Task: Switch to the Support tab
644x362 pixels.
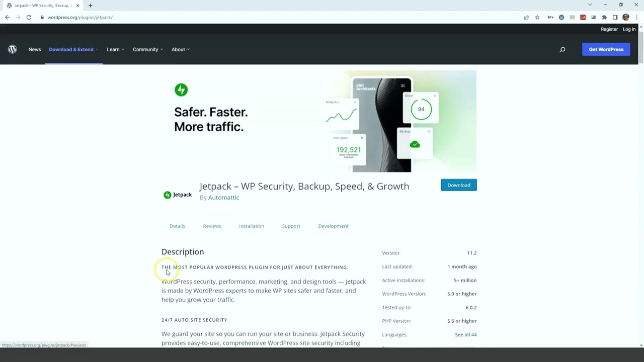Action: tap(291, 226)
